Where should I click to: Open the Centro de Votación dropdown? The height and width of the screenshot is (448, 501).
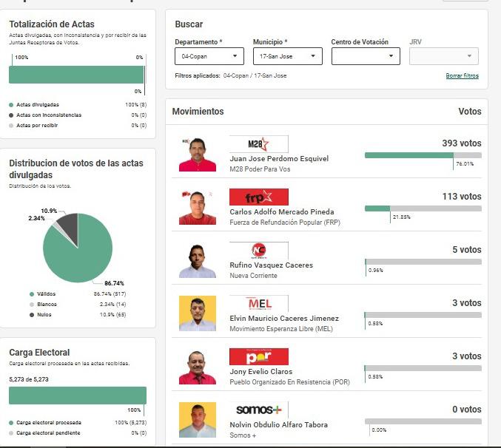tap(366, 56)
